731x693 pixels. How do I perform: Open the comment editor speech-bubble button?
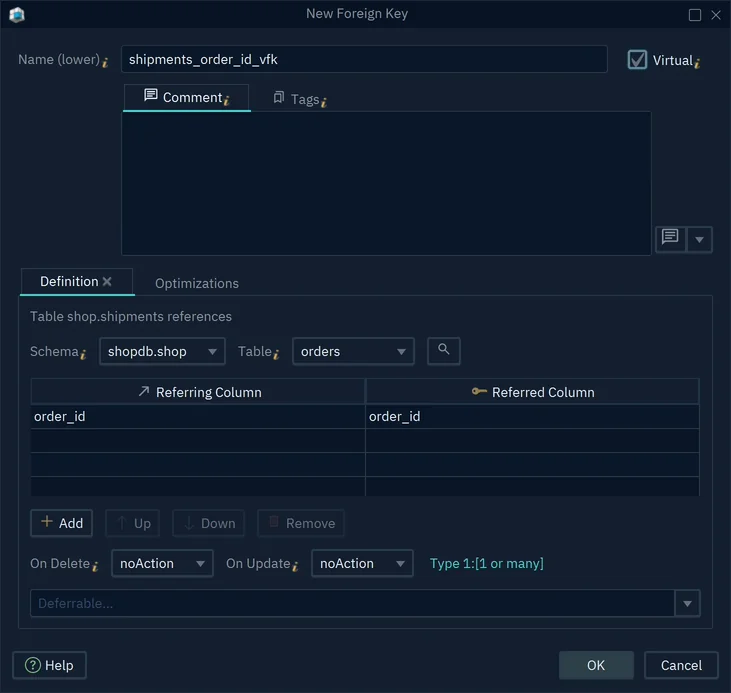[670, 239]
